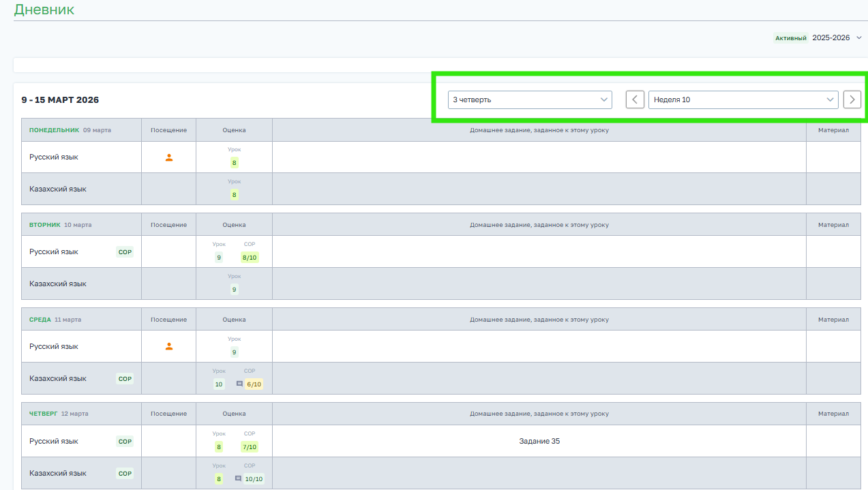The width and height of the screenshot is (868, 490).
Task: Click the Оценка column header for Tuesday
Action: click(234, 225)
